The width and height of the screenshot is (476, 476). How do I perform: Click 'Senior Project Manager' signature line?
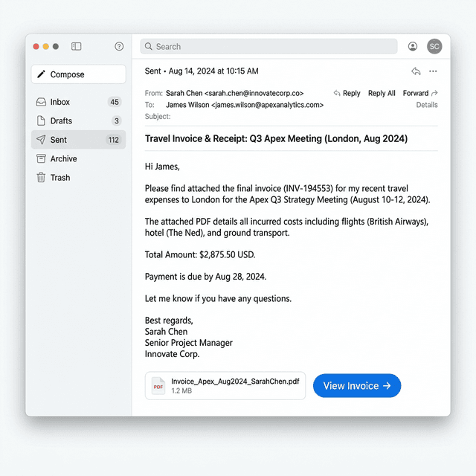pos(188,343)
